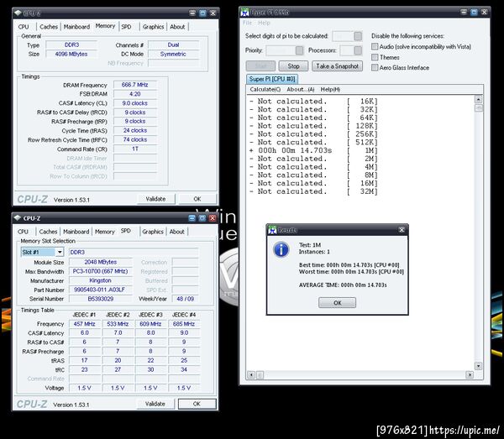Click scroll left arrow in Super PI results

[251, 374]
